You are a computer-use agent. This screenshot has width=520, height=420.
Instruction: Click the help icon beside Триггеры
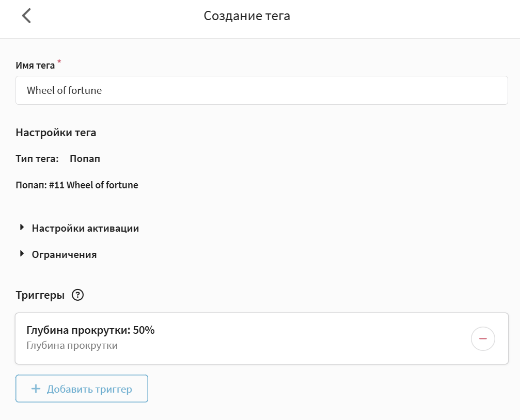pyautogui.click(x=77, y=295)
